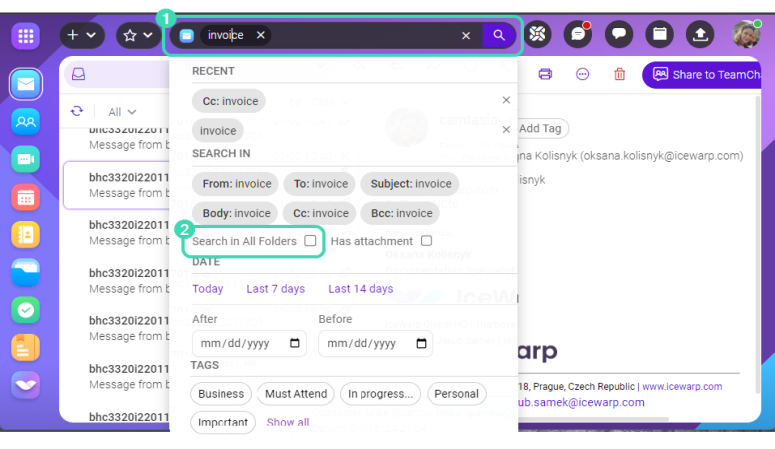The height and width of the screenshot is (449, 775).
Task: Open the upload icon in top bar
Action: 701,35
